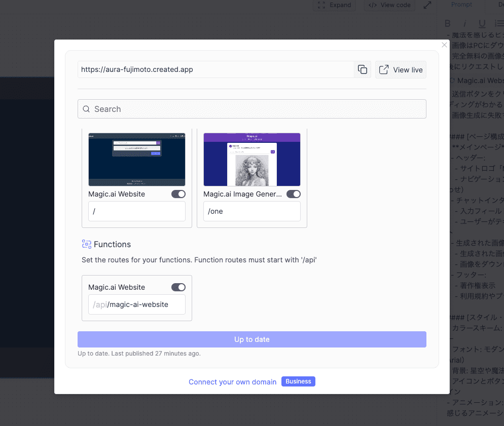
Task: Copy the aura-fujimoto.created.app URL
Action: (362, 69)
